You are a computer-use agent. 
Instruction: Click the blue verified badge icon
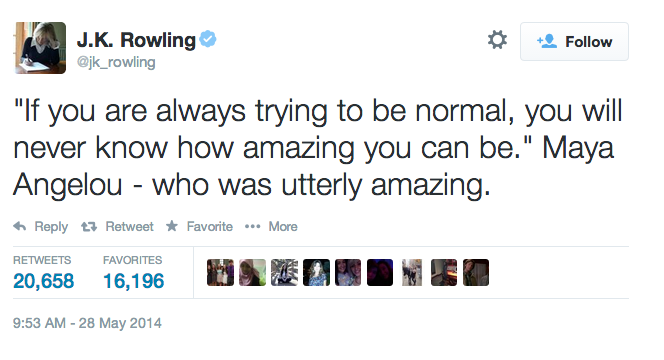coord(208,39)
